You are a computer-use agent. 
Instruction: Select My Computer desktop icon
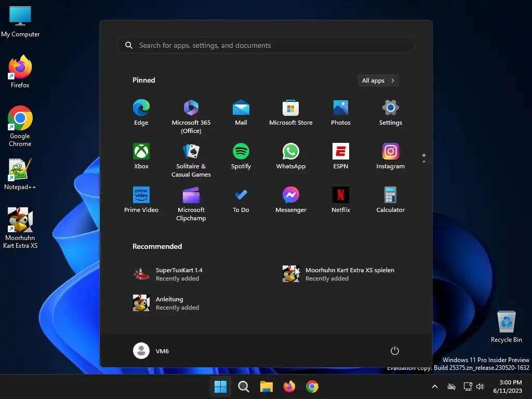tap(20, 21)
